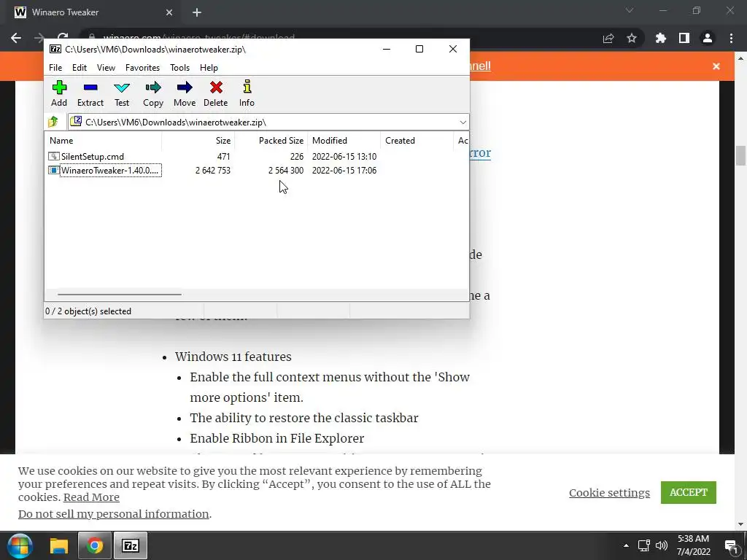Open the Read More cookie link
Viewport: 747px width, 560px height.
(x=91, y=497)
